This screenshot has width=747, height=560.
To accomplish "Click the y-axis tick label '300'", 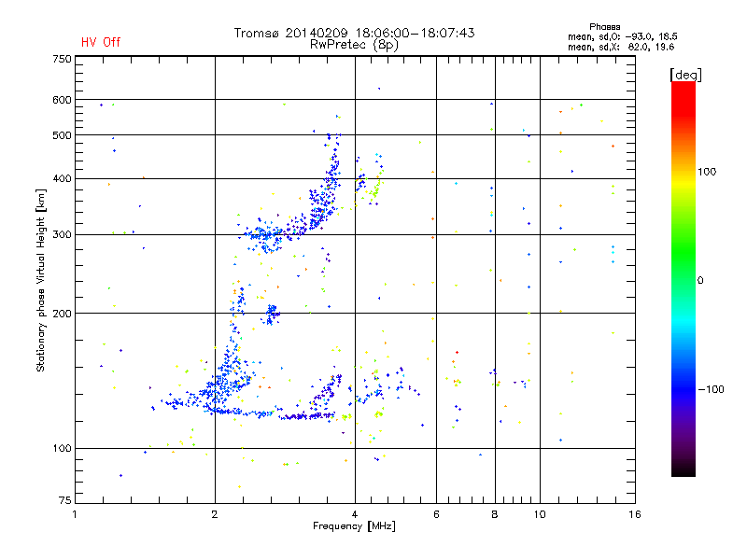I will click(62, 234).
